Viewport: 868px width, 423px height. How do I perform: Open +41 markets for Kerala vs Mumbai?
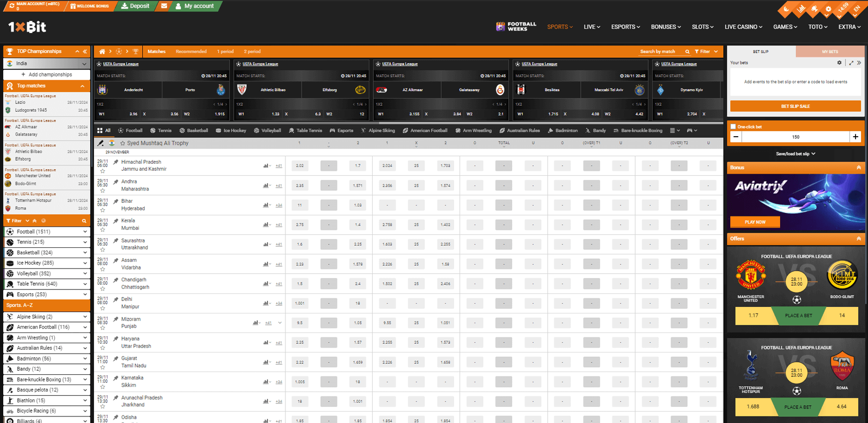tap(279, 225)
